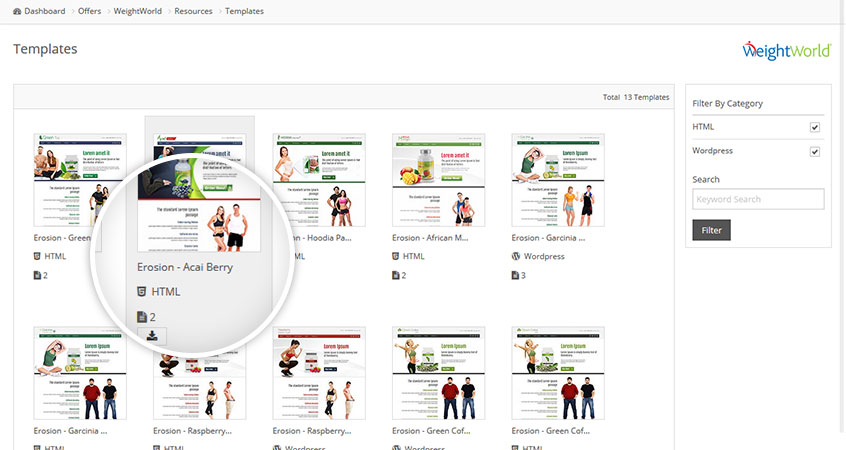Click the 'Total 13 Templates' text
Viewport: 846px width, 450px height.
coord(636,97)
